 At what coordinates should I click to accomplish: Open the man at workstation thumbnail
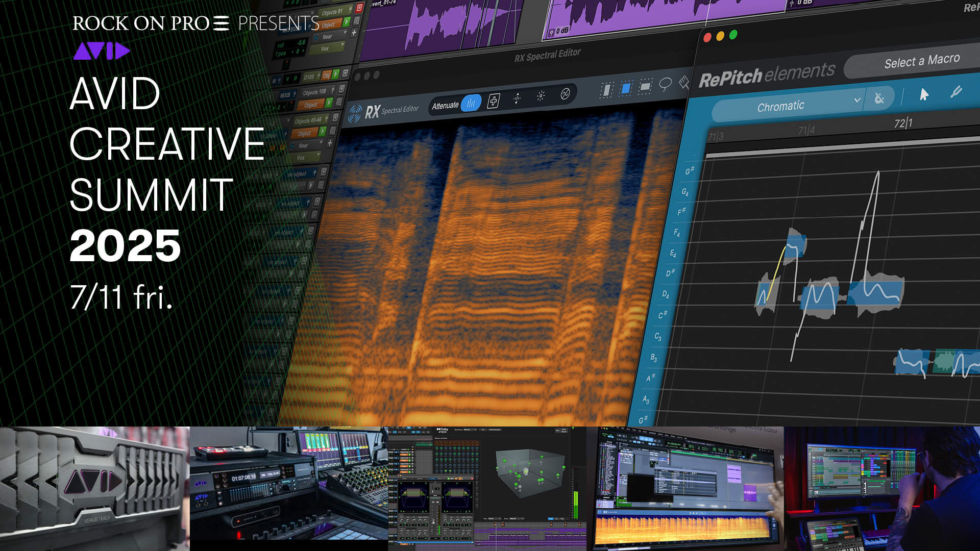tap(882, 489)
